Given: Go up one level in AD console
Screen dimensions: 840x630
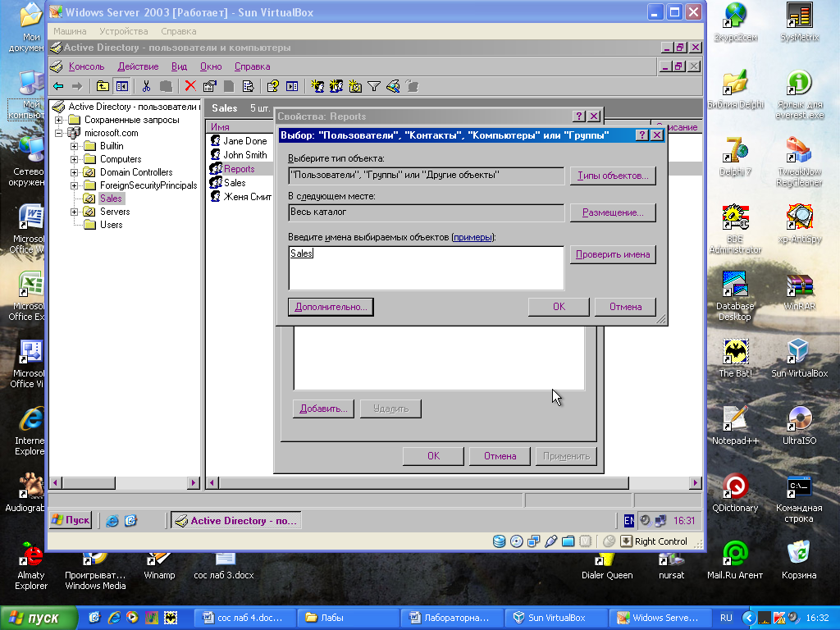Looking at the screenshot, I should click(x=103, y=86).
